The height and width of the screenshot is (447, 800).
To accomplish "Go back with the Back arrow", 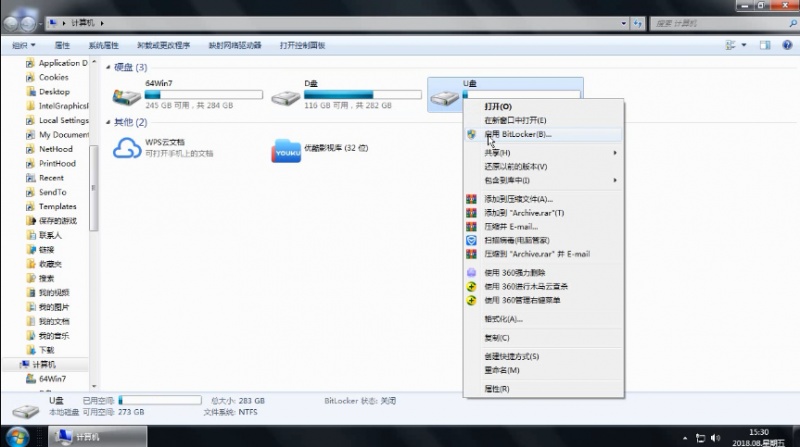I will (x=11, y=23).
